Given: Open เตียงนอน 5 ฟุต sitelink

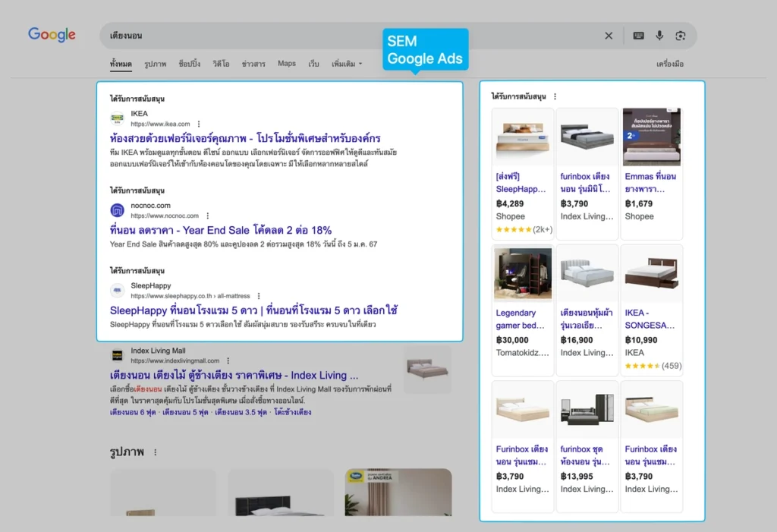Looking at the screenshot, I should click(x=185, y=412).
